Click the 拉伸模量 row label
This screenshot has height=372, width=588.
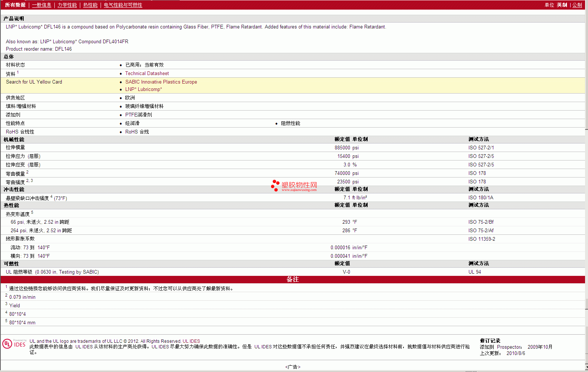point(15,148)
